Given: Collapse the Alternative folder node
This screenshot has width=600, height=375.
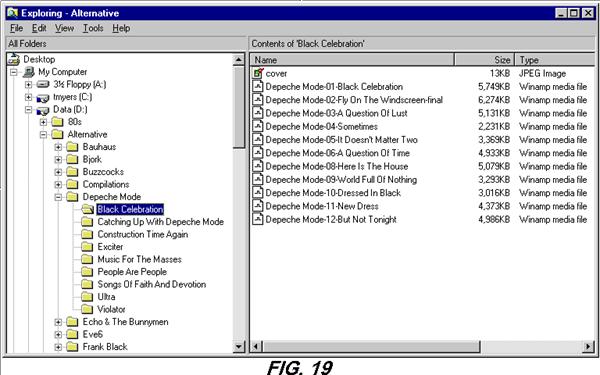Looking at the screenshot, I should tap(43, 134).
